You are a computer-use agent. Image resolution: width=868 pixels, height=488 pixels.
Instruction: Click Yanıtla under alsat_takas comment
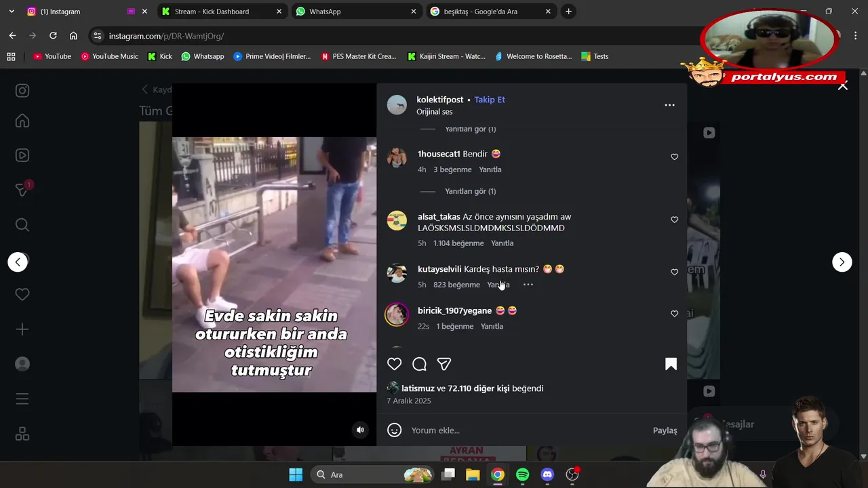[502, 243]
